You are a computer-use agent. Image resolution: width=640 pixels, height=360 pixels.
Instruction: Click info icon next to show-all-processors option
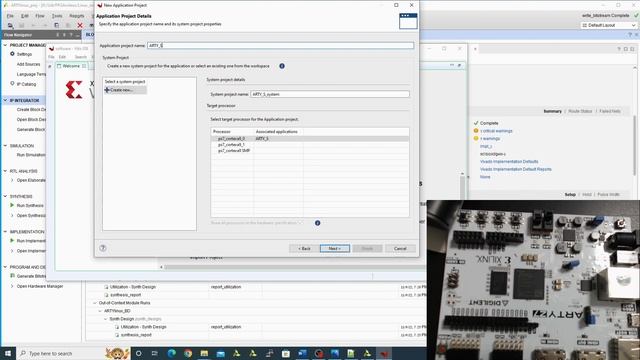pyautogui.click(x=317, y=223)
